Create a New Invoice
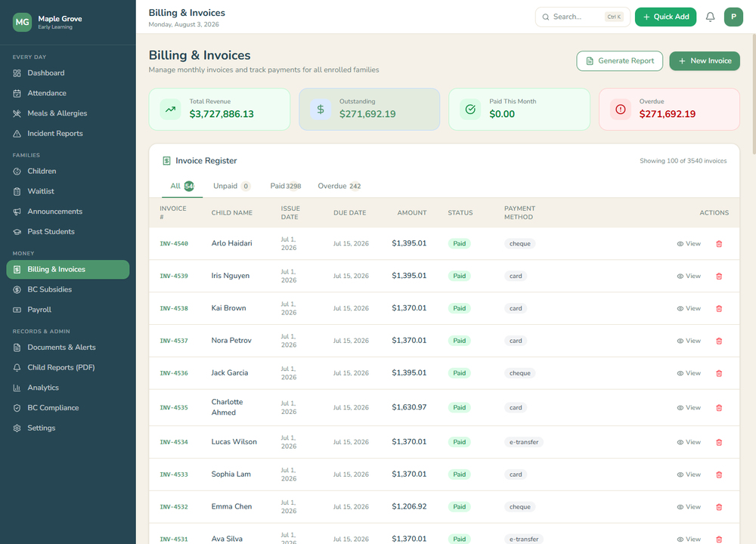This screenshot has height=544, width=756. [x=705, y=61]
